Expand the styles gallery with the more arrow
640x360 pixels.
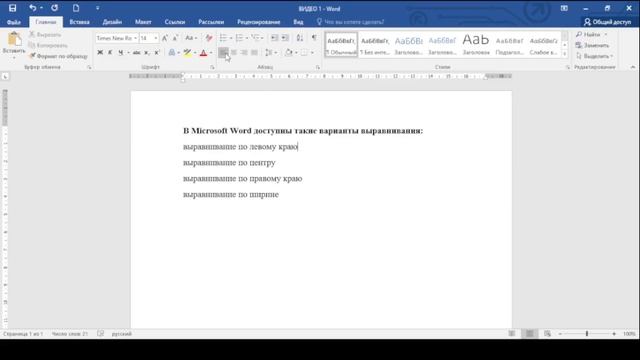tap(564, 53)
